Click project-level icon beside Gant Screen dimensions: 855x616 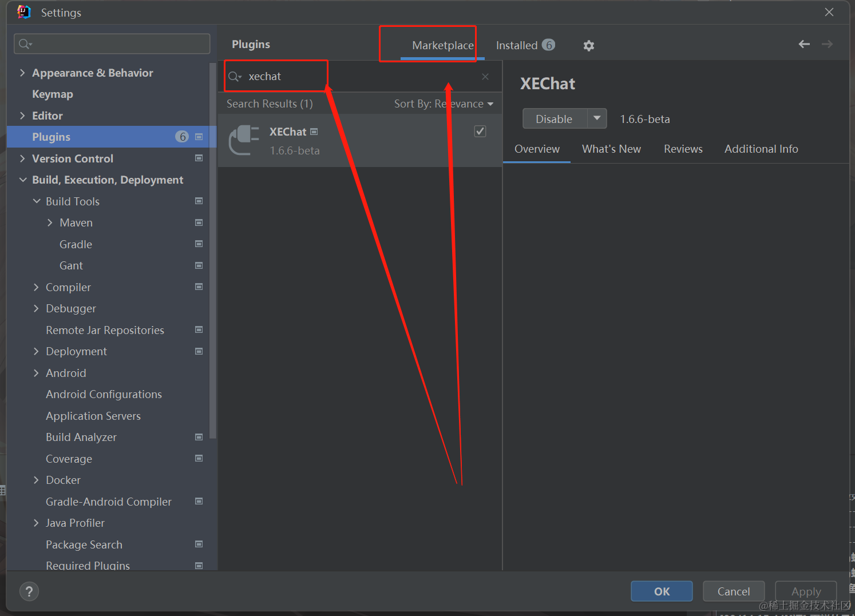tap(199, 265)
